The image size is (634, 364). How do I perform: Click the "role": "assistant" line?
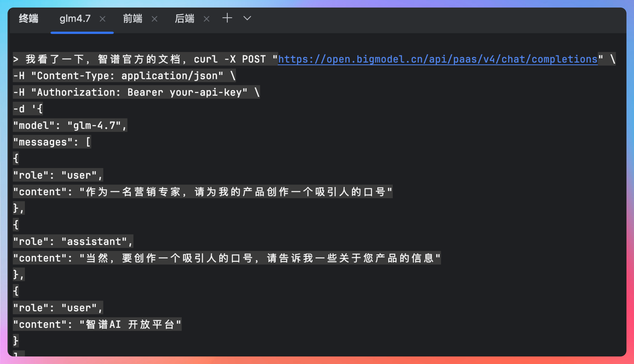73,242
